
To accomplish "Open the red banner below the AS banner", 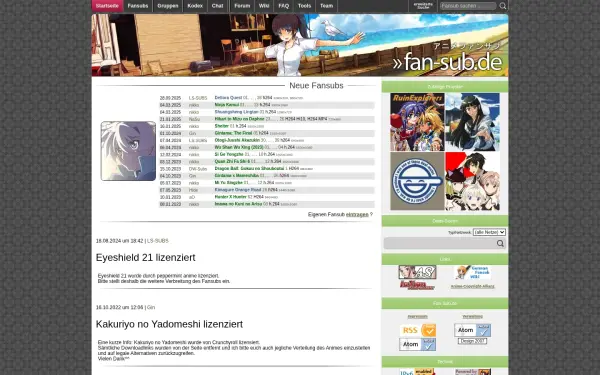I will coord(417,285).
